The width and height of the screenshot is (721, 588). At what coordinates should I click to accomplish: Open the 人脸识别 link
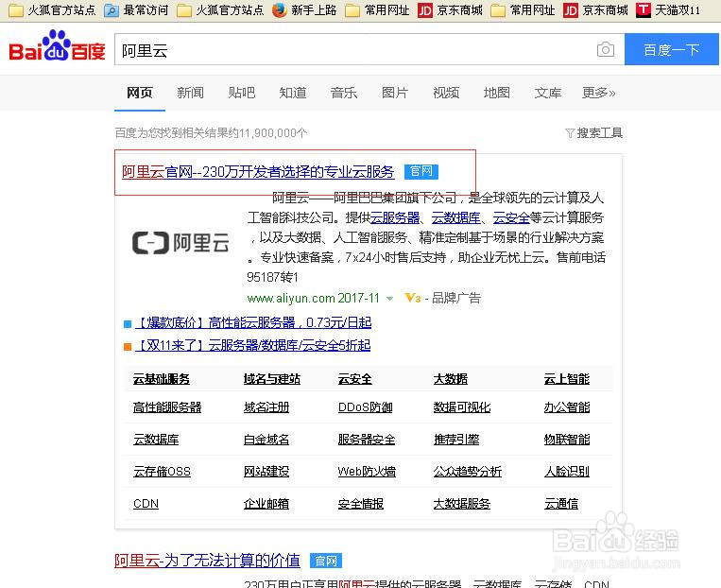click(x=567, y=472)
